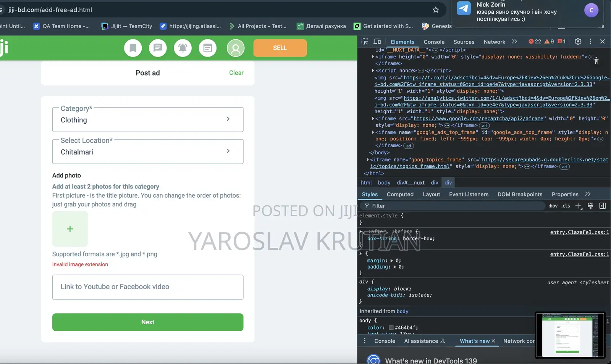
Task: Open my adverts list icon
Action: click(208, 48)
